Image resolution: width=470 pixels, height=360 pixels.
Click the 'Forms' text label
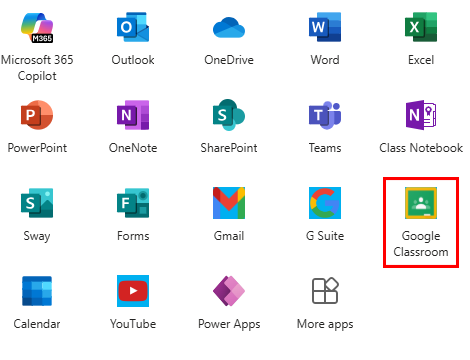(133, 236)
